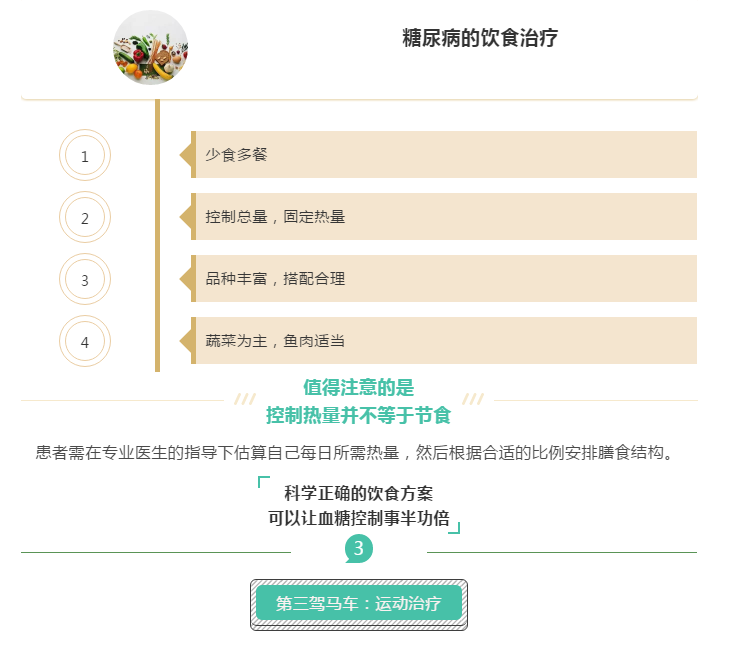This screenshot has height=663, width=753.
Task: Click the green speech bubble number 3
Action: [x=359, y=549]
